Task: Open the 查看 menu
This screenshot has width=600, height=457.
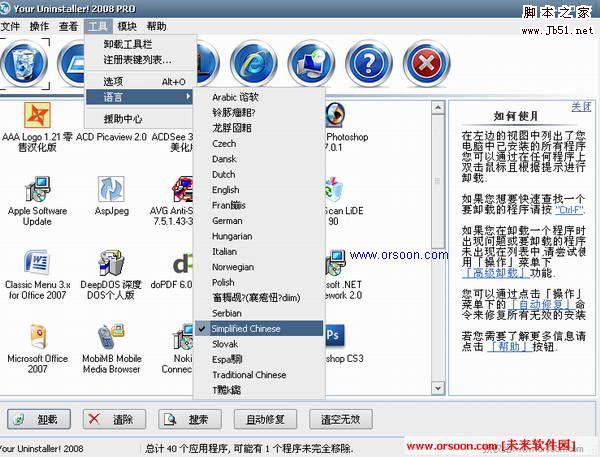Action: click(68, 26)
